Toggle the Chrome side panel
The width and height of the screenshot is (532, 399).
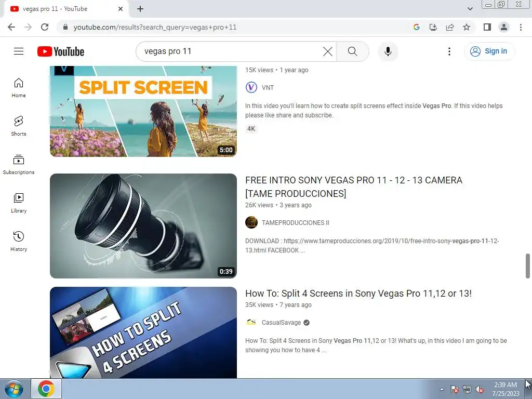pos(487,27)
